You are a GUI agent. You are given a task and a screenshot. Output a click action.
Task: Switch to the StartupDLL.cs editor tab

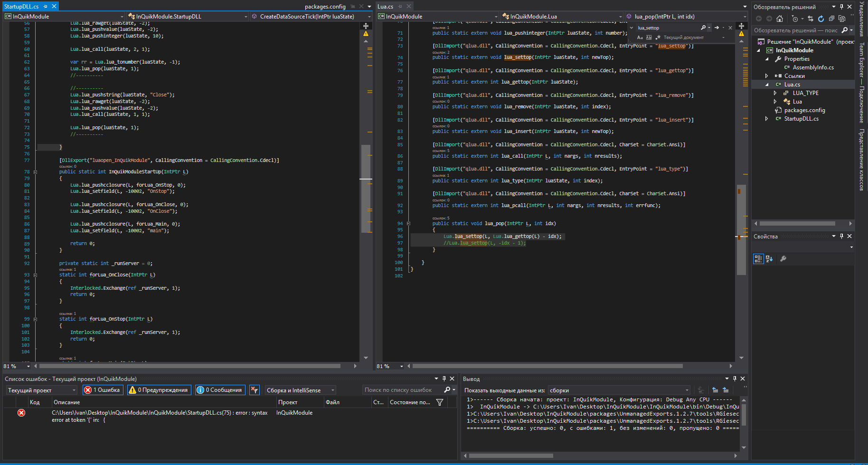(21, 6)
